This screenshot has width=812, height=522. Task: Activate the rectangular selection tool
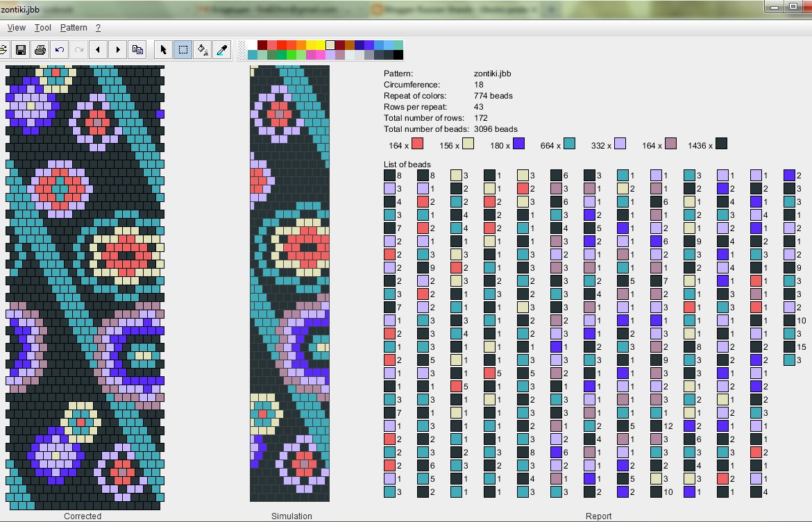183,50
